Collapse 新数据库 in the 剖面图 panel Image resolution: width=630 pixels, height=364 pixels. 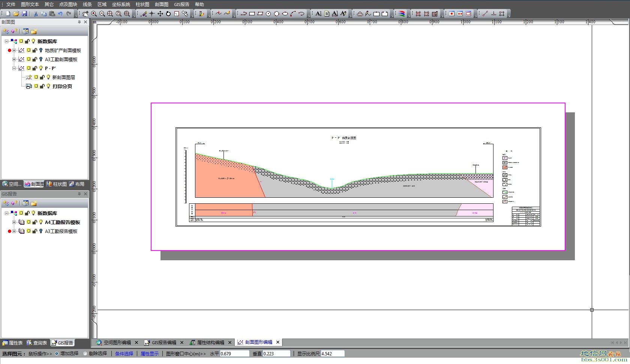click(6, 41)
